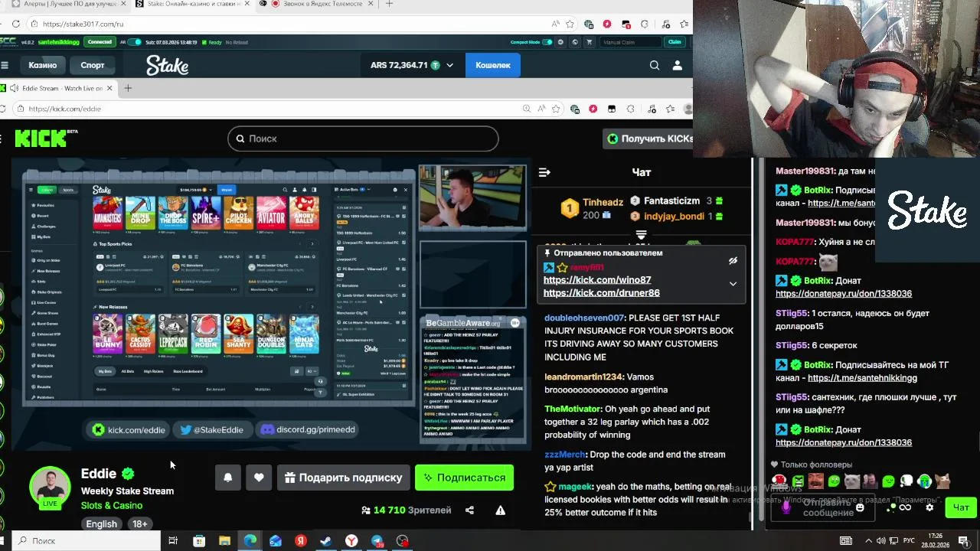This screenshot has width=980, height=551.
Task: Toggle the AR switch in extension bar
Action: coord(135,42)
